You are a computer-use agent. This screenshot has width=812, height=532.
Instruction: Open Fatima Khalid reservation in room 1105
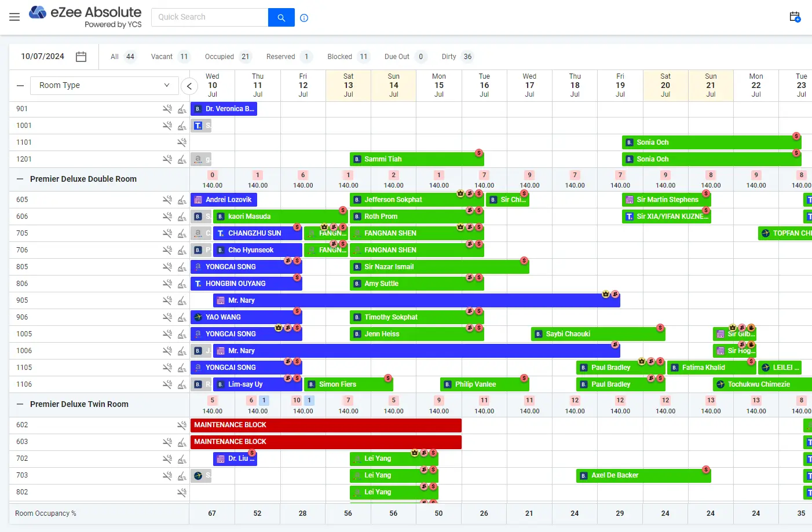pos(711,368)
